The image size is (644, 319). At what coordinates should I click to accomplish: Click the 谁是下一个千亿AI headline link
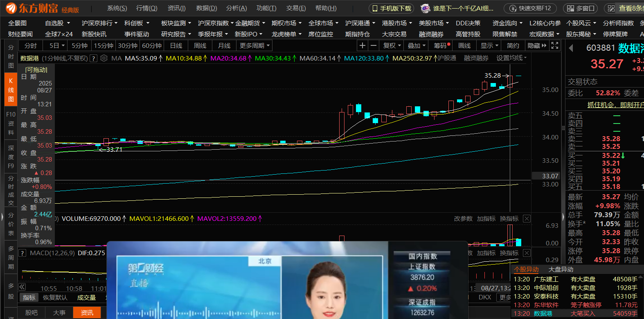pos(463,8)
